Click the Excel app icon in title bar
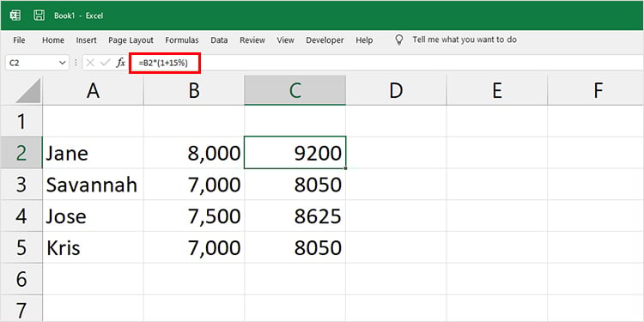 (x=15, y=15)
